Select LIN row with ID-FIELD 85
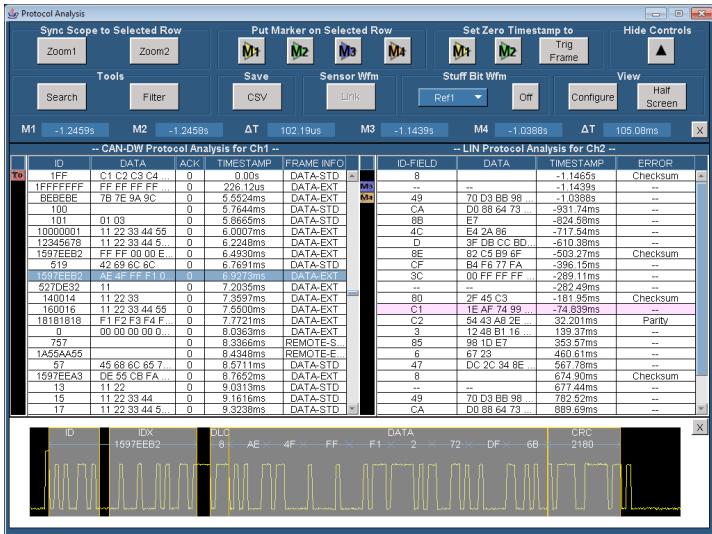 [536, 343]
